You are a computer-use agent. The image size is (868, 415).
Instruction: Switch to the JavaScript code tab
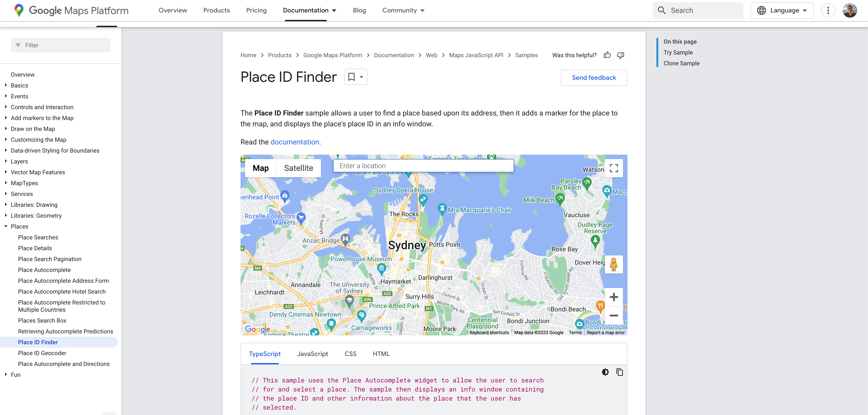312,354
